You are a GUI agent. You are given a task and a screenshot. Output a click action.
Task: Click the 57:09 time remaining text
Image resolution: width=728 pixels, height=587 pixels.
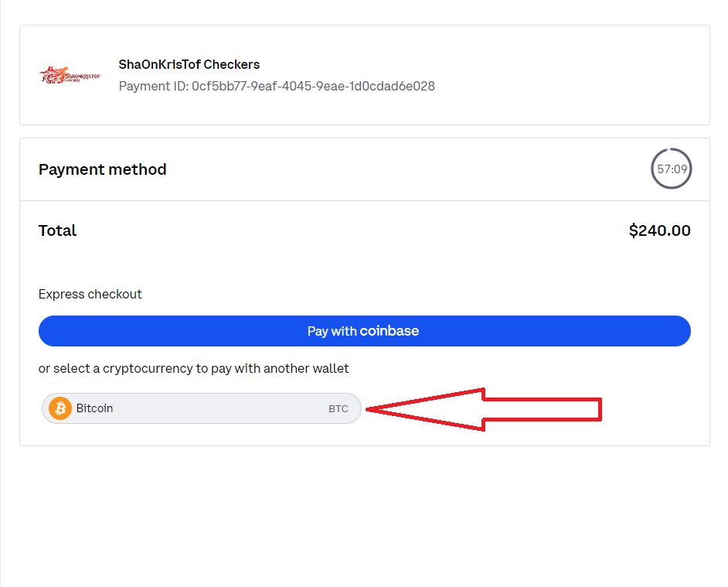point(672,169)
